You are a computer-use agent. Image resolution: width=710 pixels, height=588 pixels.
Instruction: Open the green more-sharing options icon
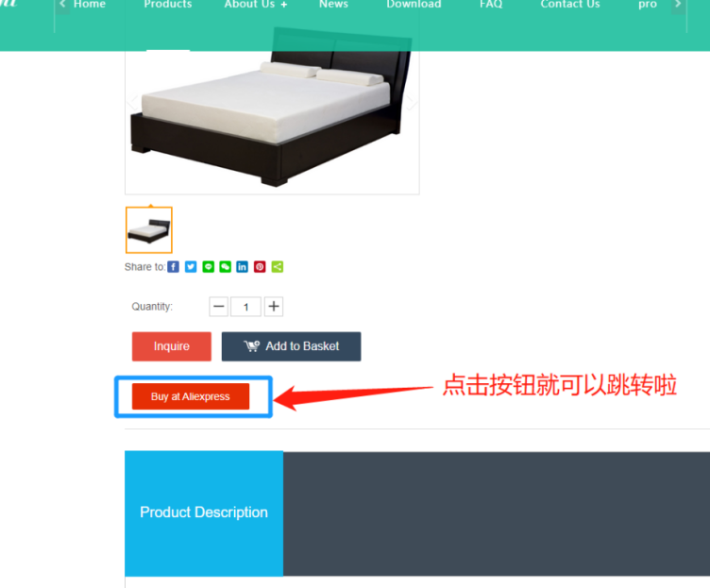point(278,266)
